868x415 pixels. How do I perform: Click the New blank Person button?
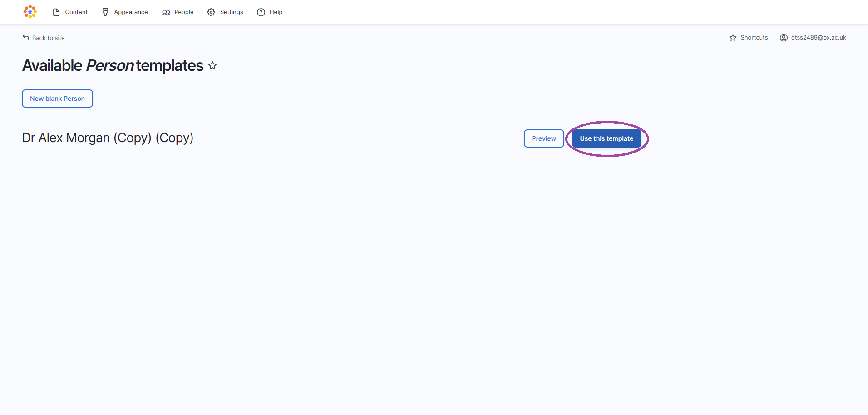click(57, 98)
